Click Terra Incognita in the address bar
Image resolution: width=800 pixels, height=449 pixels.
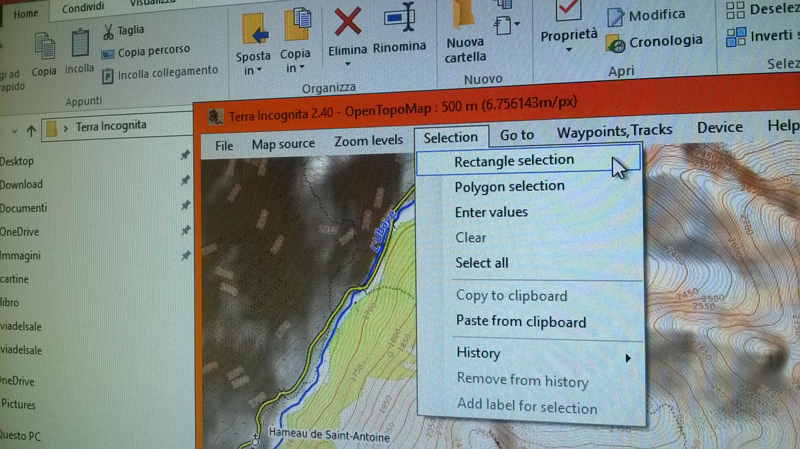(x=111, y=126)
